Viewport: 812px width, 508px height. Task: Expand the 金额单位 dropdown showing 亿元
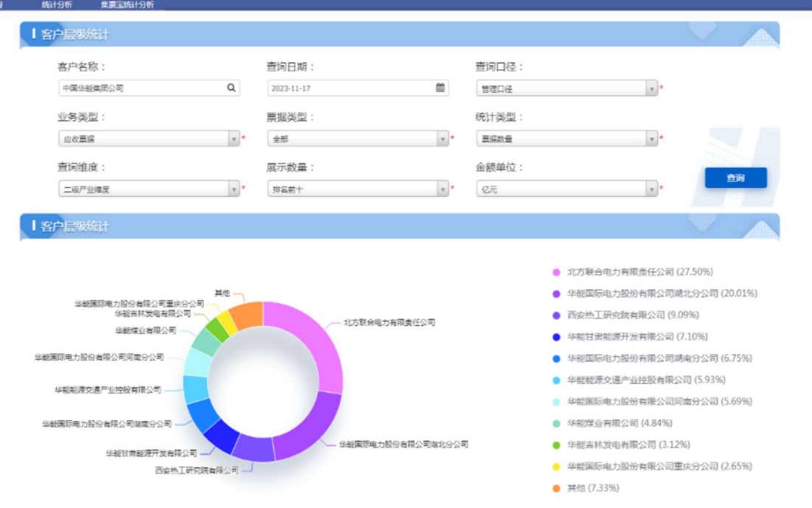pos(566,189)
